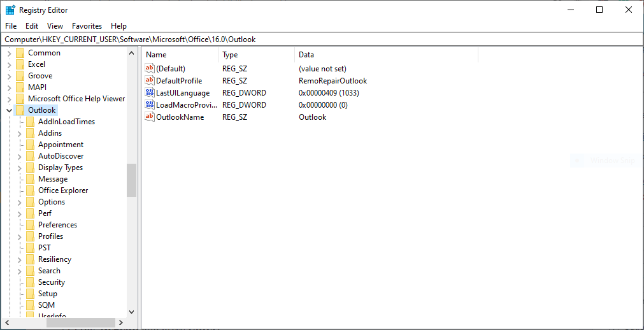644x330 pixels.
Task: Select the LastUILanguage value name
Action: (183, 93)
